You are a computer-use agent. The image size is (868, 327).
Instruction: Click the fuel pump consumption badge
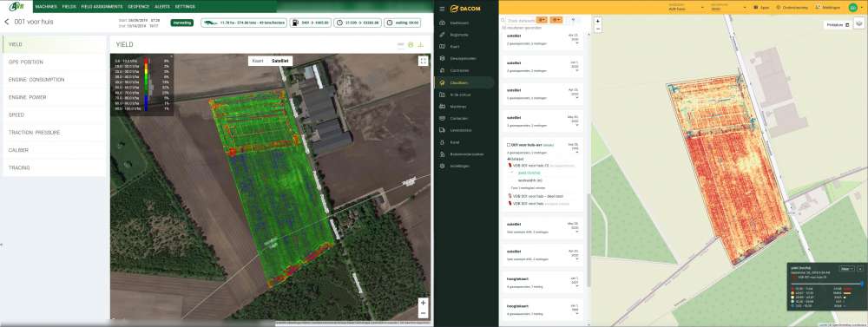(x=310, y=23)
